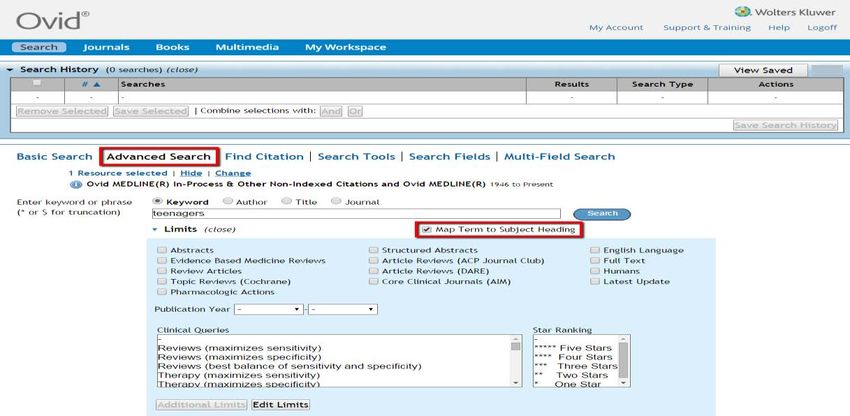Enable Evidence Based Medicine Reviews limit

pyautogui.click(x=162, y=260)
